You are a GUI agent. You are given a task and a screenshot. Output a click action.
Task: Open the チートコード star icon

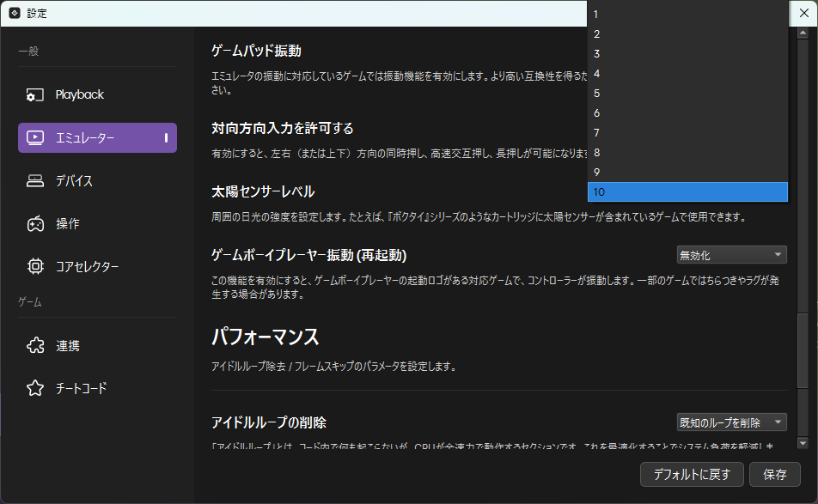35,388
